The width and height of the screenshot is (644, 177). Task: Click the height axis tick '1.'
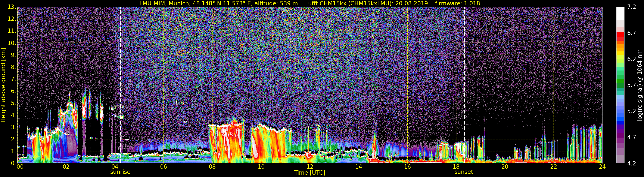[x=13, y=151]
